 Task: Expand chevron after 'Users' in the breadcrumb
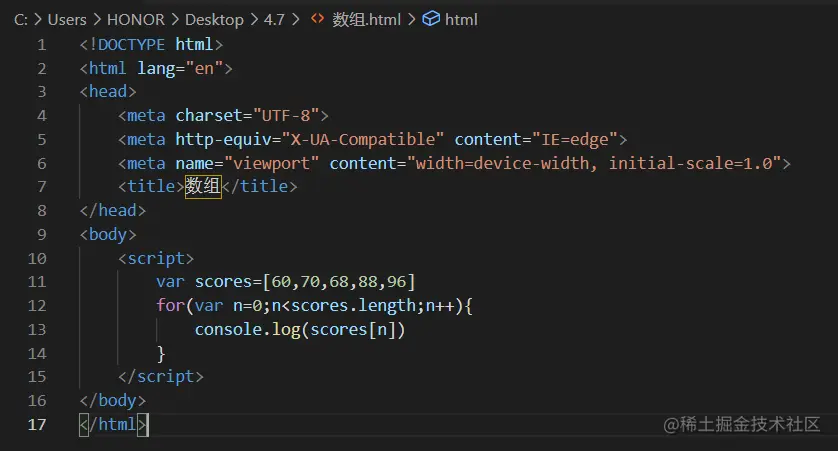pyautogui.click(x=97, y=20)
